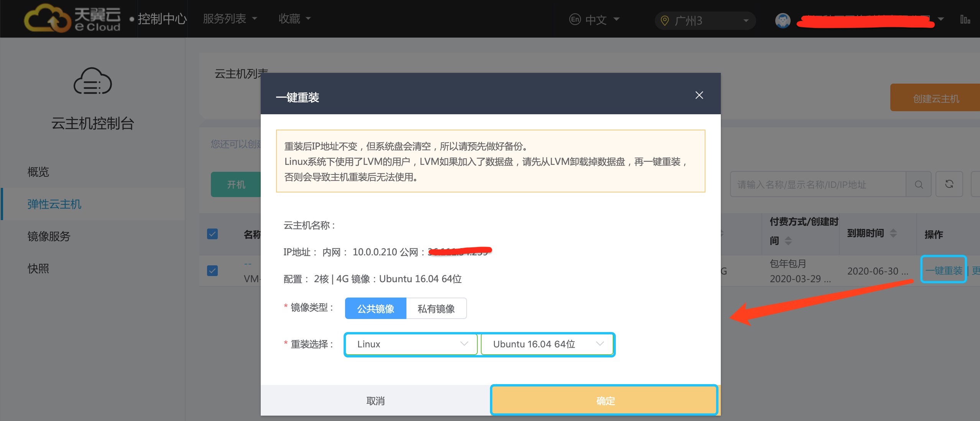Toggle the VM row checkbox
Image resolution: width=980 pixels, height=421 pixels.
pyautogui.click(x=212, y=271)
